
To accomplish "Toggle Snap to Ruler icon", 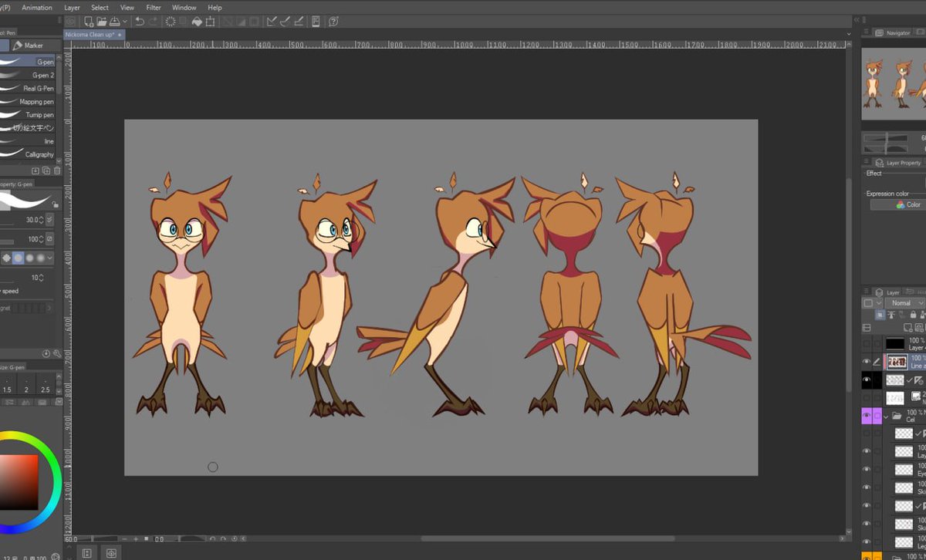I will (x=272, y=22).
